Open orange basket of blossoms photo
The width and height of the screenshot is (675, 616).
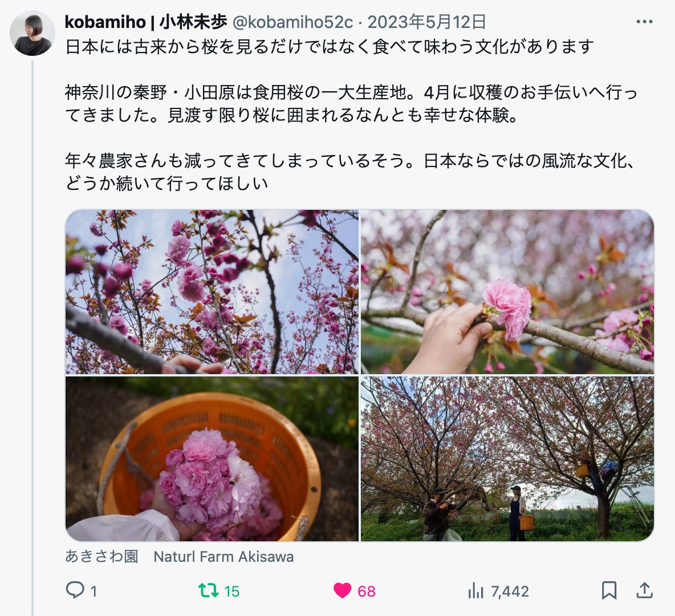point(212,459)
